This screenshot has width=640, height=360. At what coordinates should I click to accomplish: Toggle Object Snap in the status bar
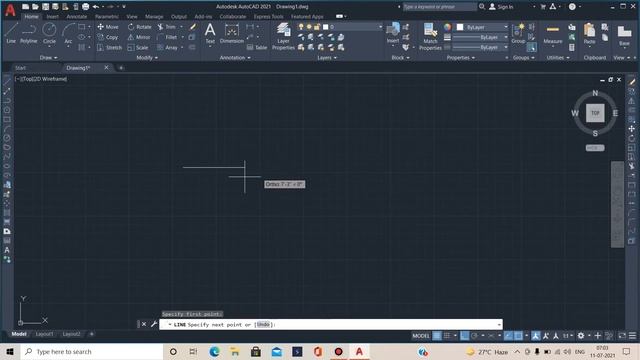coord(518,336)
